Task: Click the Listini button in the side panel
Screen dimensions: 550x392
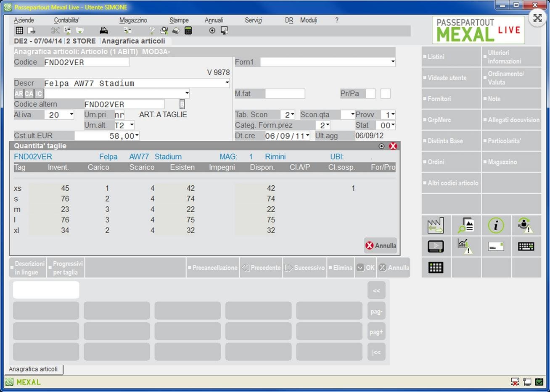Action: [451, 57]
